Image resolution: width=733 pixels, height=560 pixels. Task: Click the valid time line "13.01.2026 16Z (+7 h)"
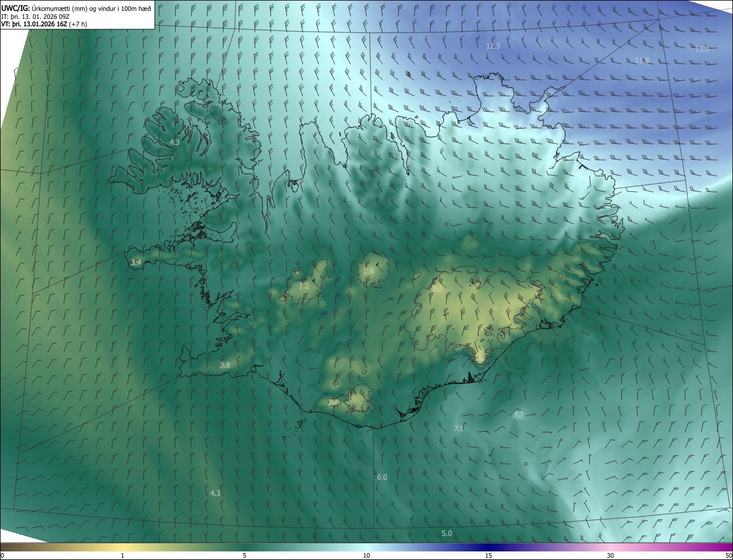tap(55, 24)
